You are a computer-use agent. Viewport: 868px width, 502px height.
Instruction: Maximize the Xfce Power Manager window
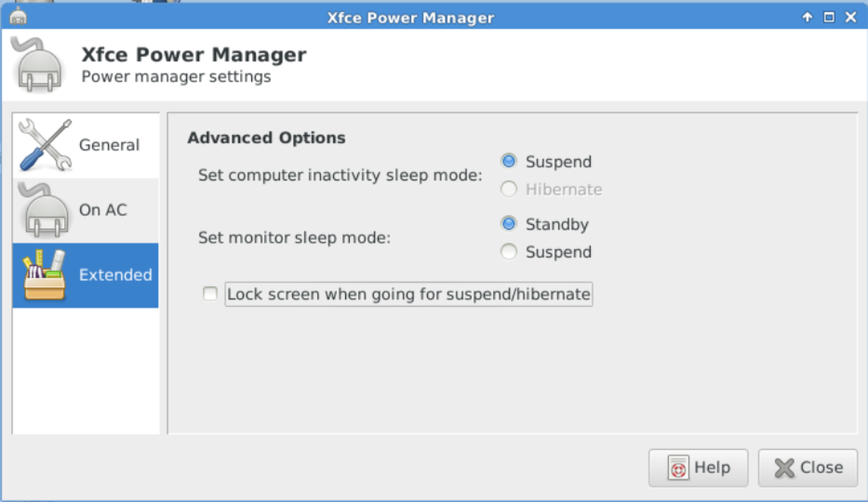829,17
